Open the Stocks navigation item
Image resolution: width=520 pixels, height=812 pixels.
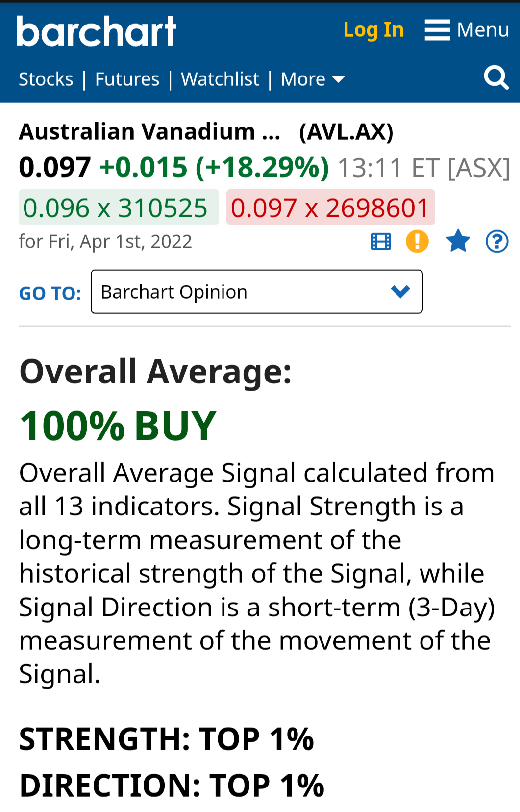pyautogui.click(x=46, y=79)
